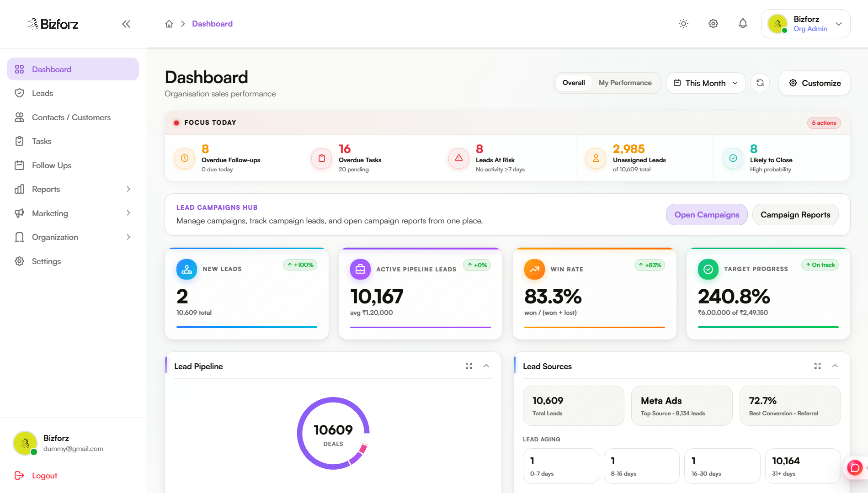This screenshot has height=493, width=868.
Task: Open Settings in sidebar
Action: pyautogui.click(x=73, y=261)
